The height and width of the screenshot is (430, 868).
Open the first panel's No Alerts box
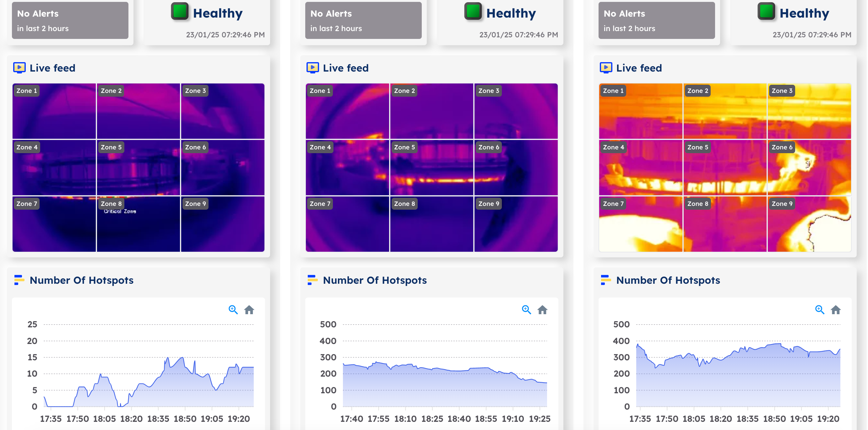[70, 20]
